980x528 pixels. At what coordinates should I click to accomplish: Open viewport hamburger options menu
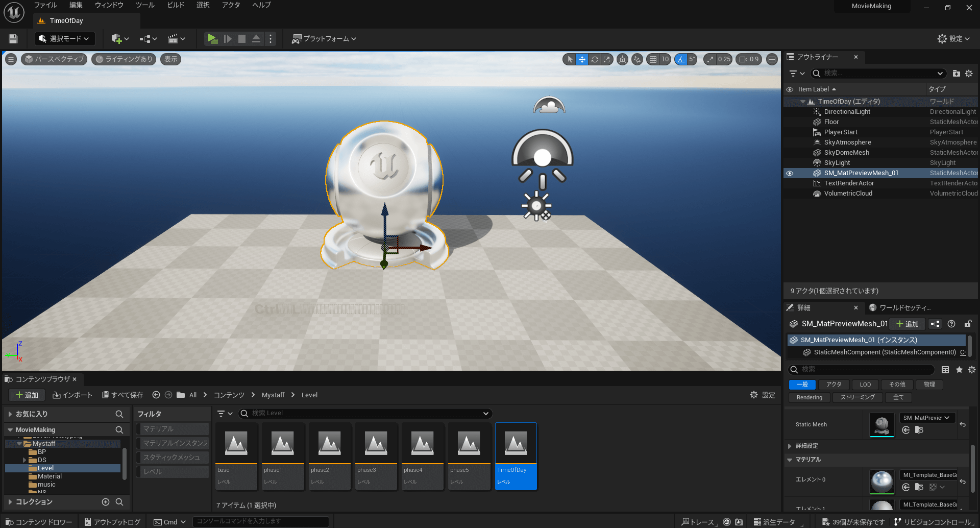pyautogui.click(x=11, y=59)
